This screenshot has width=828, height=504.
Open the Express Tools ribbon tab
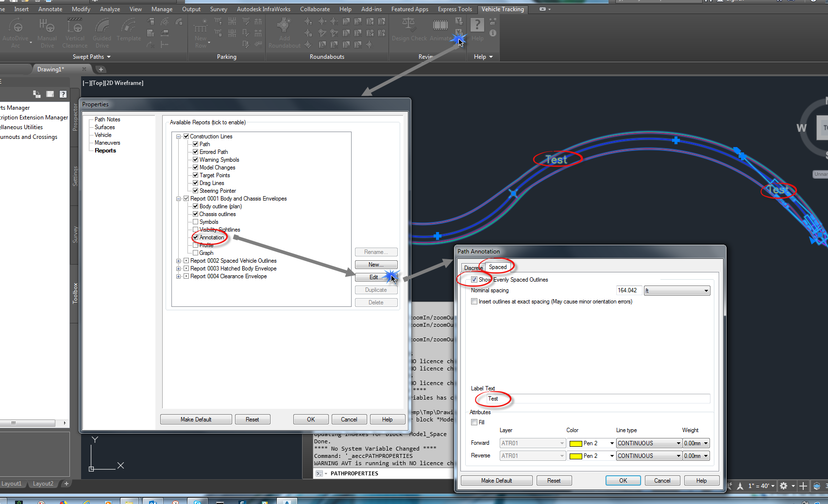coord(455,9)
